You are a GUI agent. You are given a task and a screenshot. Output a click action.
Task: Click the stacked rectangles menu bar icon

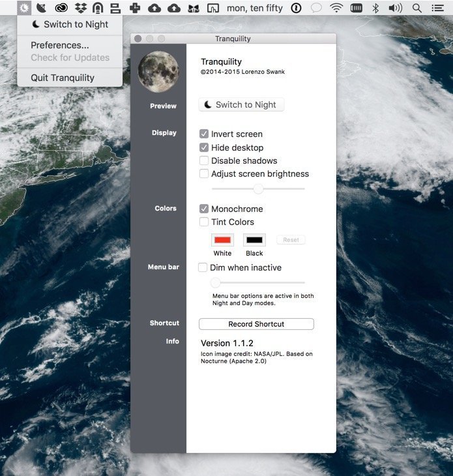coord(115,8)
